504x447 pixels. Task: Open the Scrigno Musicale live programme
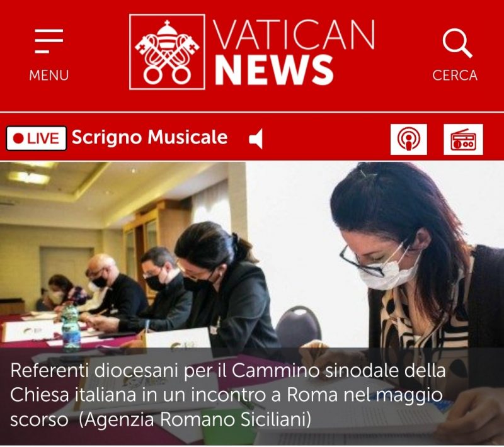click(x=149, y=137)
